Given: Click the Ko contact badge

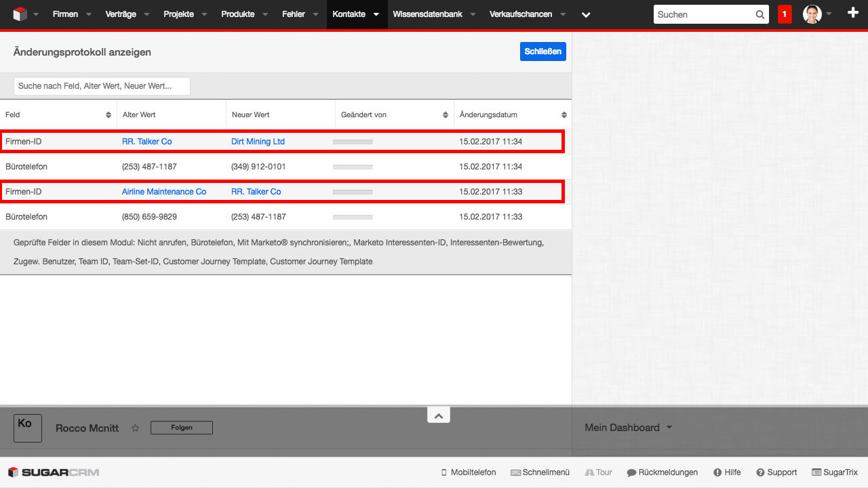Looking at the screenshot, I should (28, 428).
